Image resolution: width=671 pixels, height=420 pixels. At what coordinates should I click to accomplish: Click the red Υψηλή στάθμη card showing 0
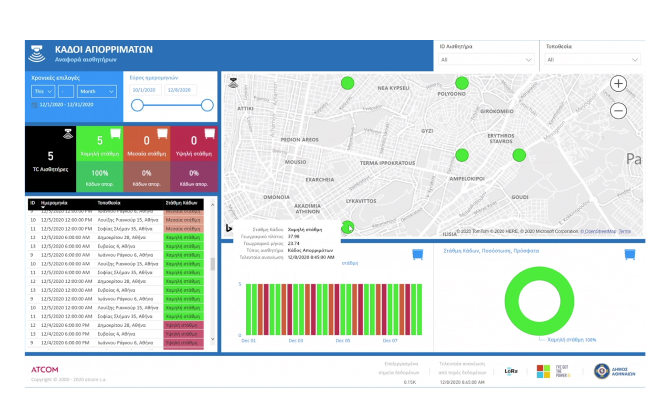194,144
